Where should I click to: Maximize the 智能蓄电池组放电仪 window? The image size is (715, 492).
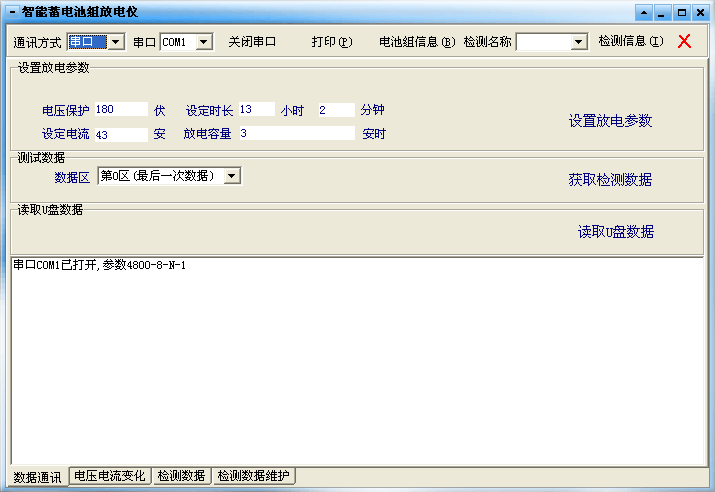click(x=682, y=12)
